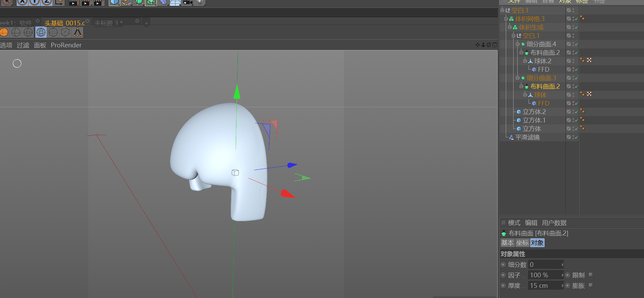644x298 pixels.
Task: Collapse the top 空白.1 tree node
Action: [x=502, y=10]
